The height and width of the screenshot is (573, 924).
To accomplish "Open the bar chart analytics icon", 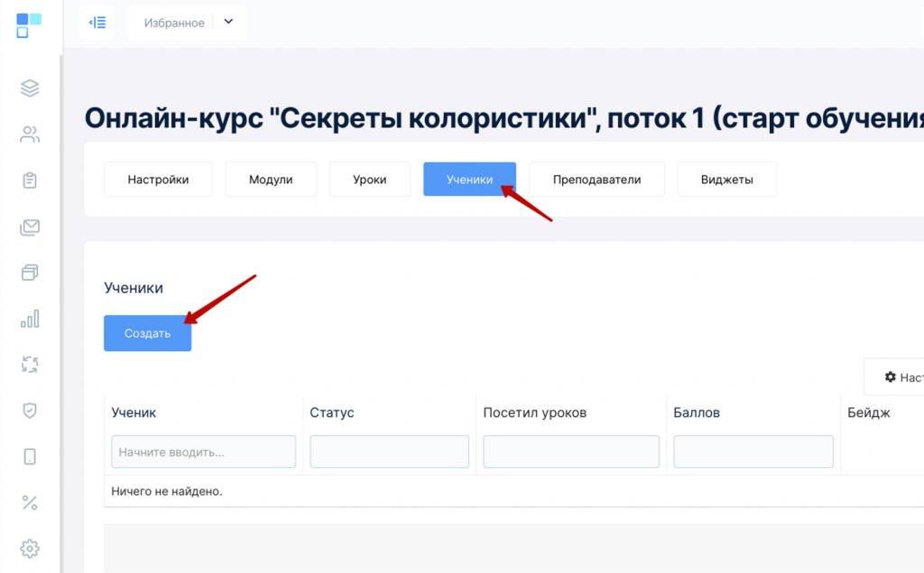I will pyautogui.click(x=30, y=319).
